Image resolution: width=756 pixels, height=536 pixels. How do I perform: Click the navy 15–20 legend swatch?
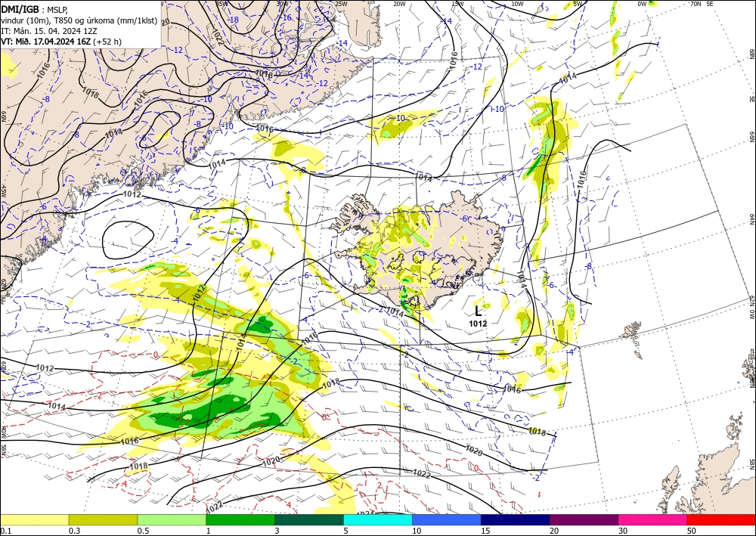tap(516, 519)
